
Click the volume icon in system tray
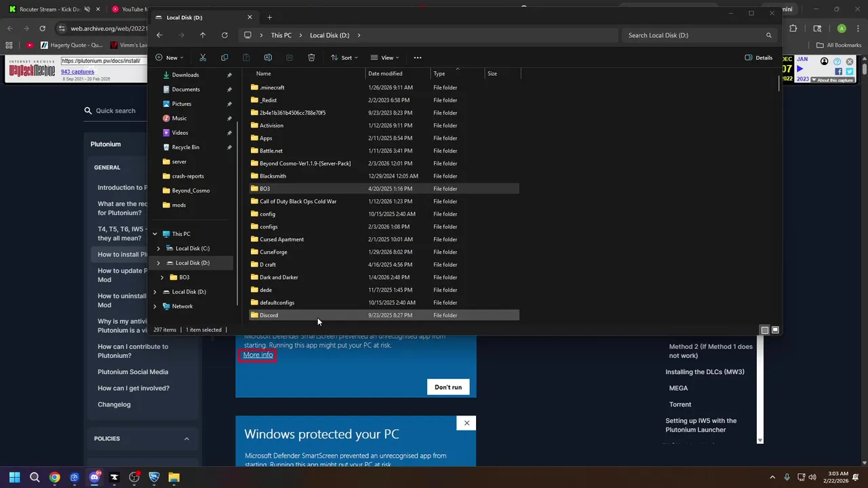pos(812,477)
